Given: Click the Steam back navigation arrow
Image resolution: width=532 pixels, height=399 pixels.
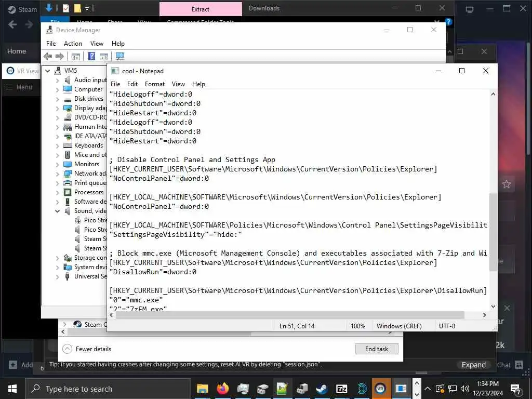Looking at the screenshot, I should tap(12, 24).
